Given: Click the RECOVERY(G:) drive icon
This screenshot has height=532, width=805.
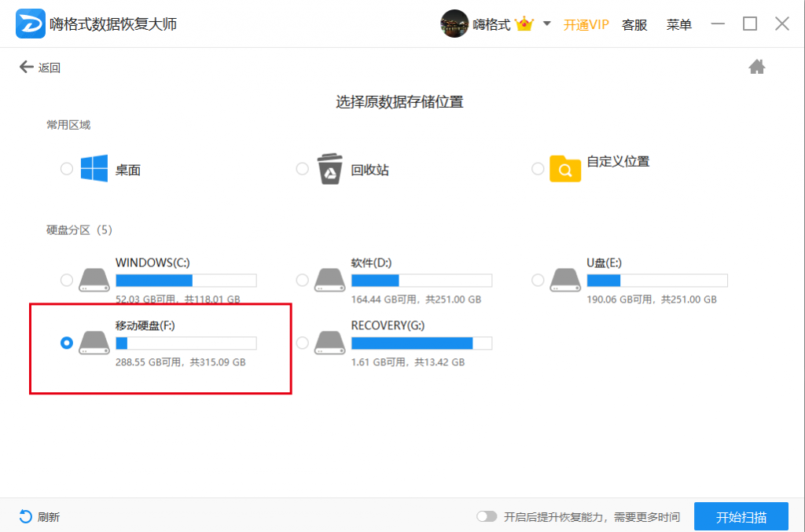Looking at the screenshot, I should (329, 343).
